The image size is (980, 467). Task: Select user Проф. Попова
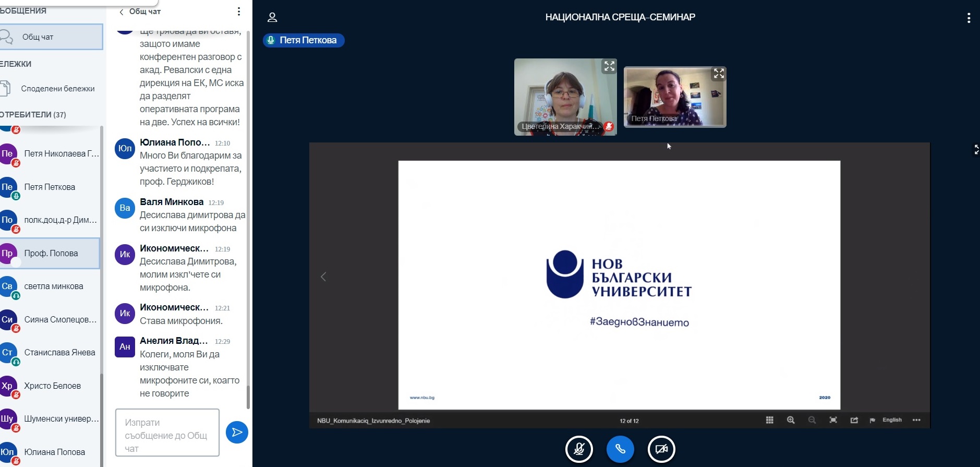pyautogui.click(x=50, y=254)
